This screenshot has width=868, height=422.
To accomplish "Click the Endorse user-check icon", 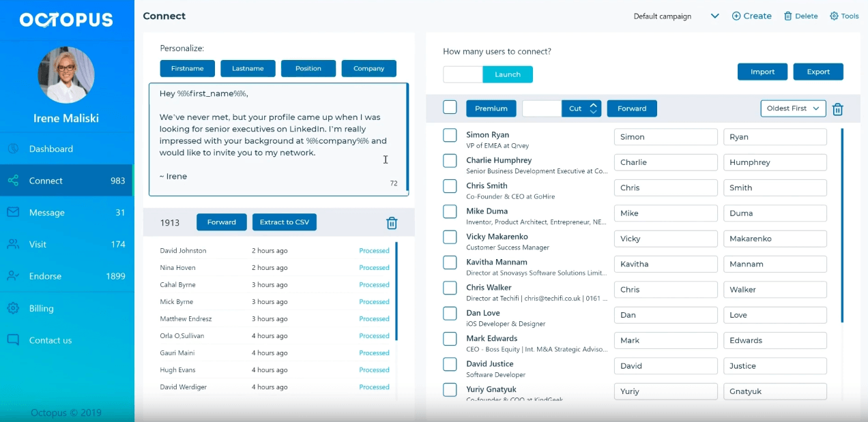I will pos(13,276).
